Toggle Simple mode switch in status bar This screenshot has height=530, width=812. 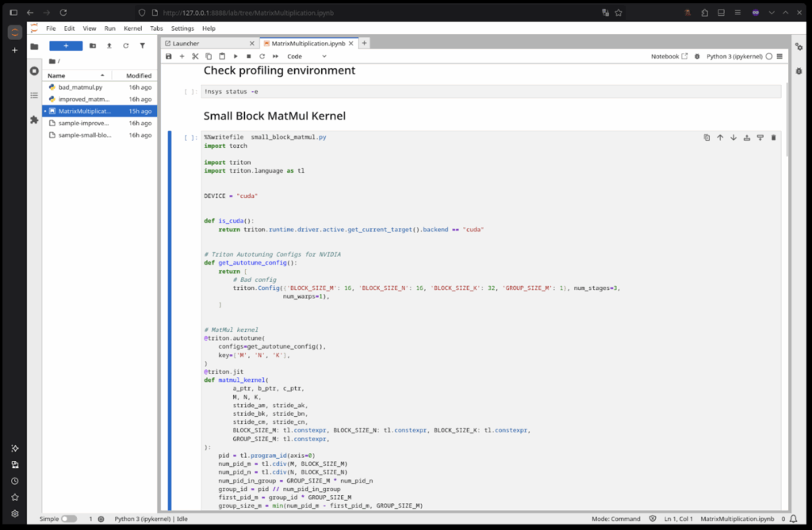click(x=69, y=519)
